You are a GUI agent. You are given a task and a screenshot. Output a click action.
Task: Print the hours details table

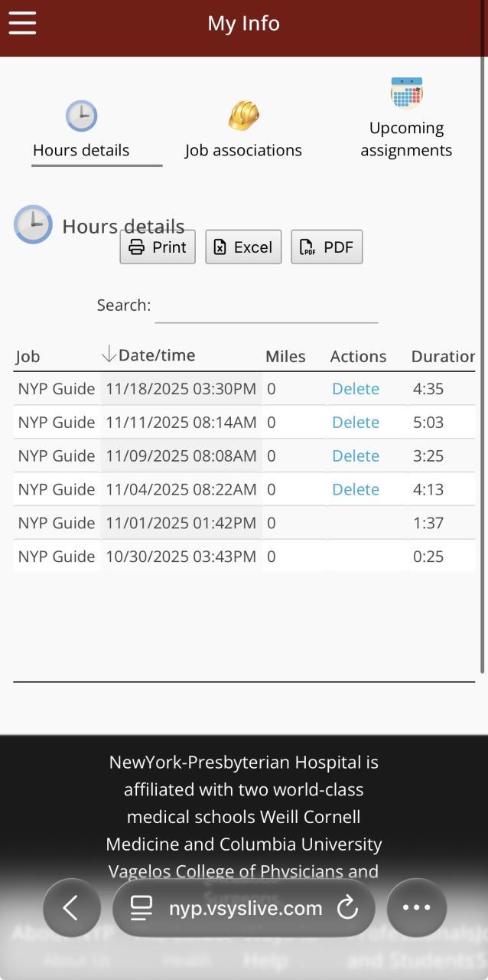pos(158,247)
